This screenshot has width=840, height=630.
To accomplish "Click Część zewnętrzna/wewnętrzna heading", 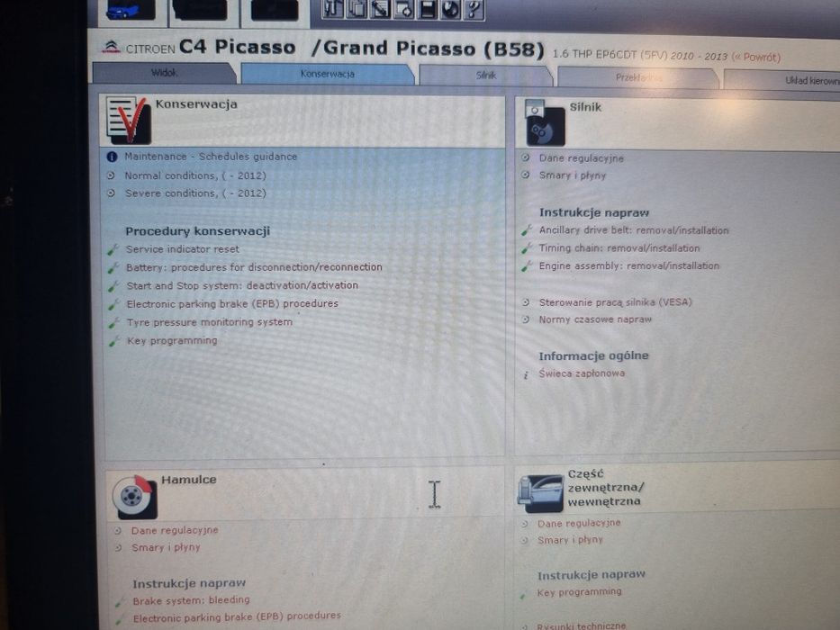I will (605, 488).
